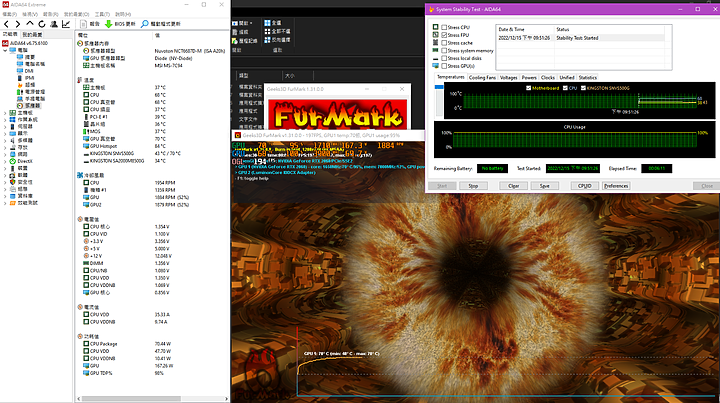The image size is (720, 403).
Task: Refresh the AIDA64 page
Action: (x=42, y=24)
